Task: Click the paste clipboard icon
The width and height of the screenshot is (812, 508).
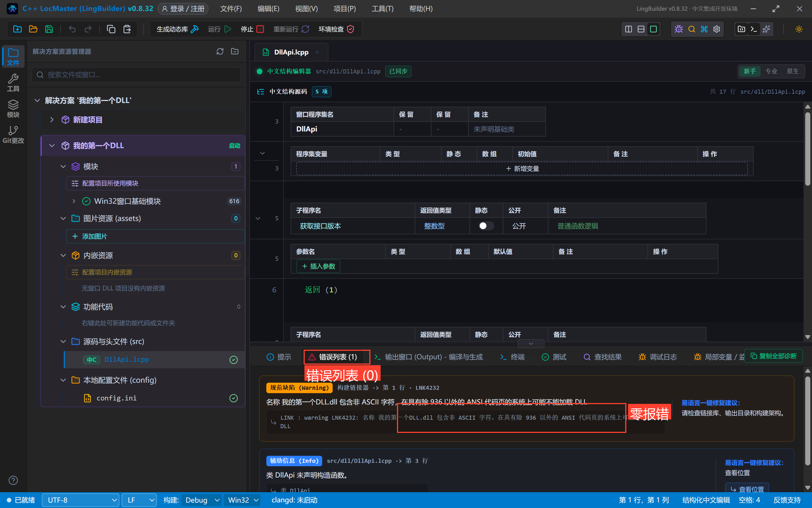Action: point(127,29)
